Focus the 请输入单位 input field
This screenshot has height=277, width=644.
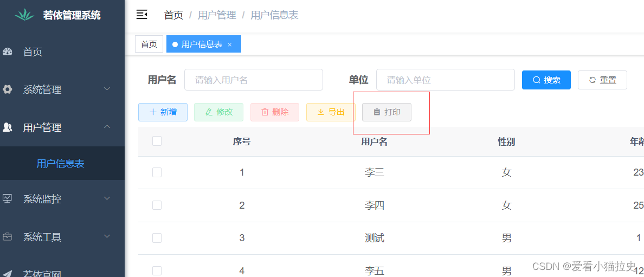click(x=446, y=80)
